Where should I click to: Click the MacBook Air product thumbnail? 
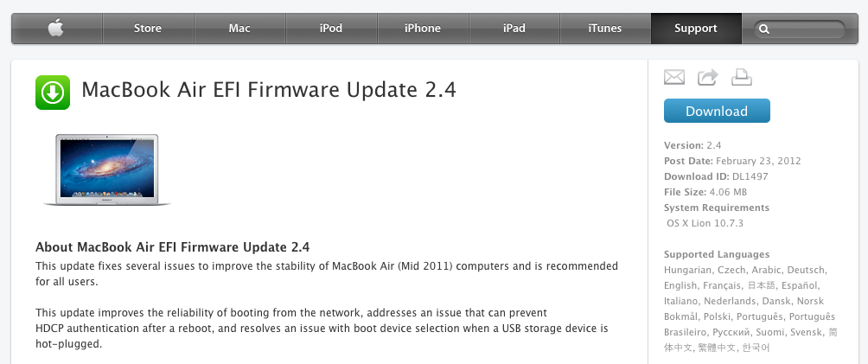coord(107,169)
